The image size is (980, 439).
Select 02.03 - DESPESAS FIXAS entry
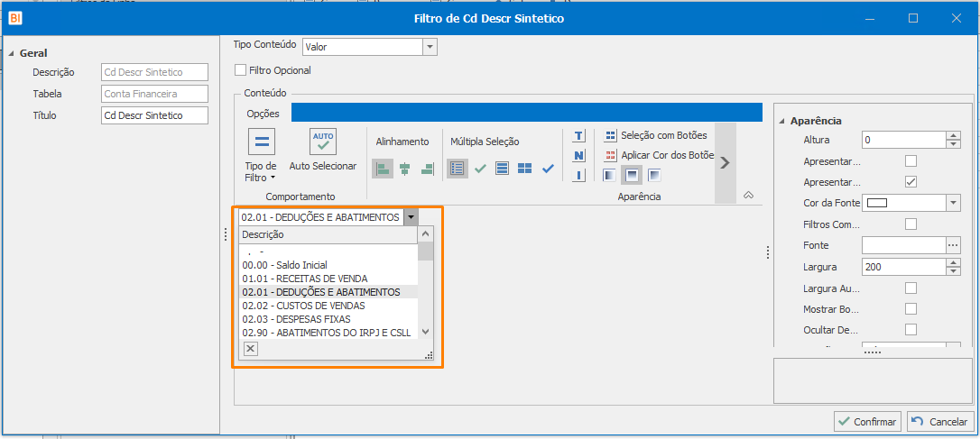(x=328, y=319)
